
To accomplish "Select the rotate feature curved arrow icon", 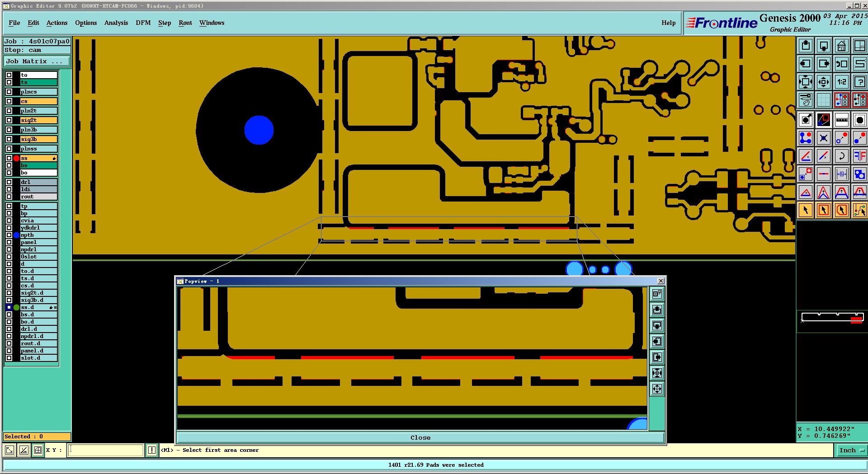I will [x=841, y=156].
